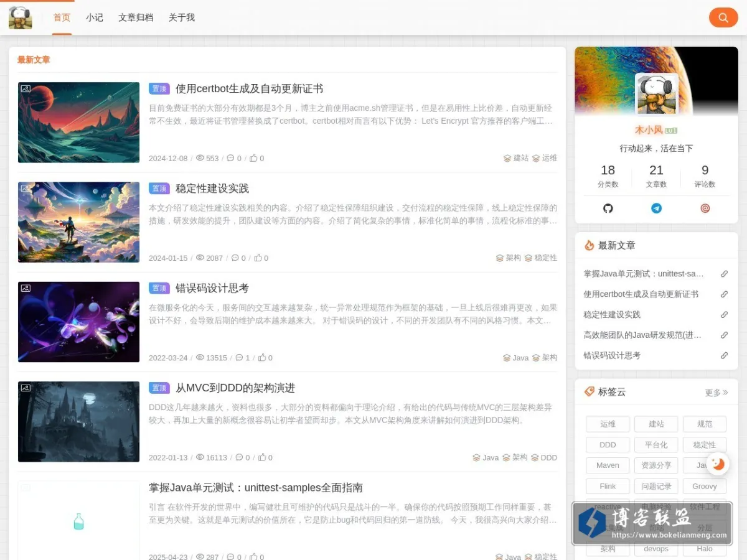Click the red target social icon
Image resolution: width=747 pixels, height=560 pixels.
705,208
